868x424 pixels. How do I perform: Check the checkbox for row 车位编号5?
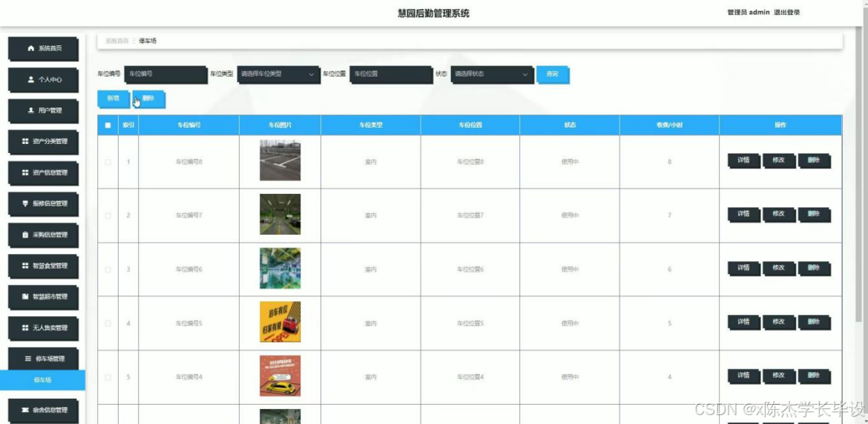[108, 323]
